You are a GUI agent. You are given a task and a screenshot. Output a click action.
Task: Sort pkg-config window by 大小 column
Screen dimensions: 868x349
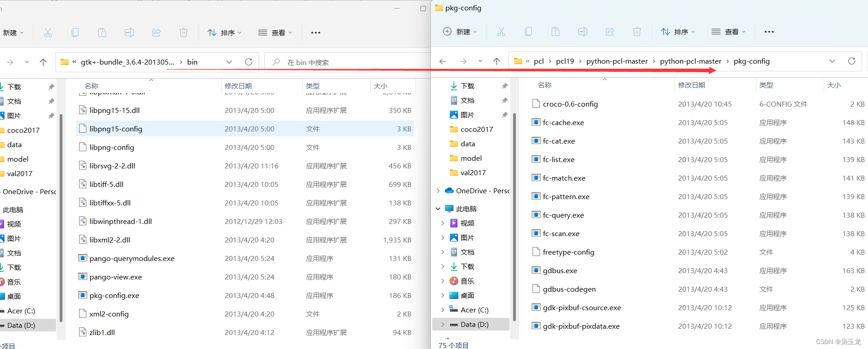pyautogui.click(x=834, y=85)
